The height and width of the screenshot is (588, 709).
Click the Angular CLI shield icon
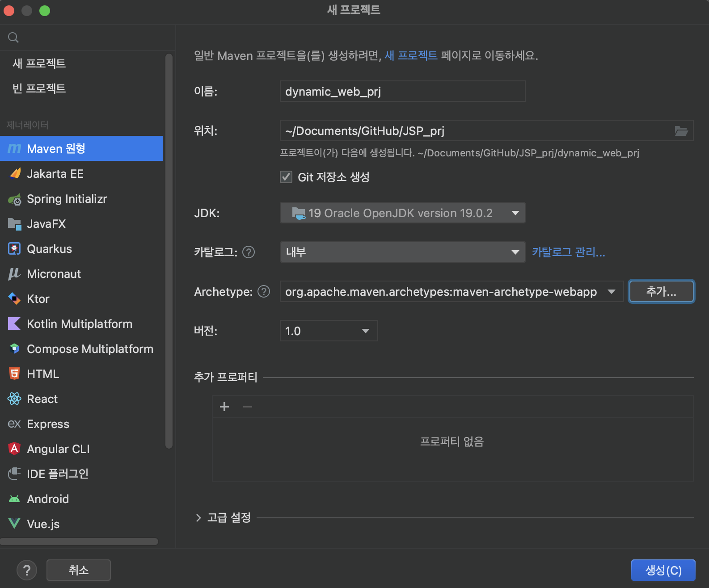[x=14, y=449]
